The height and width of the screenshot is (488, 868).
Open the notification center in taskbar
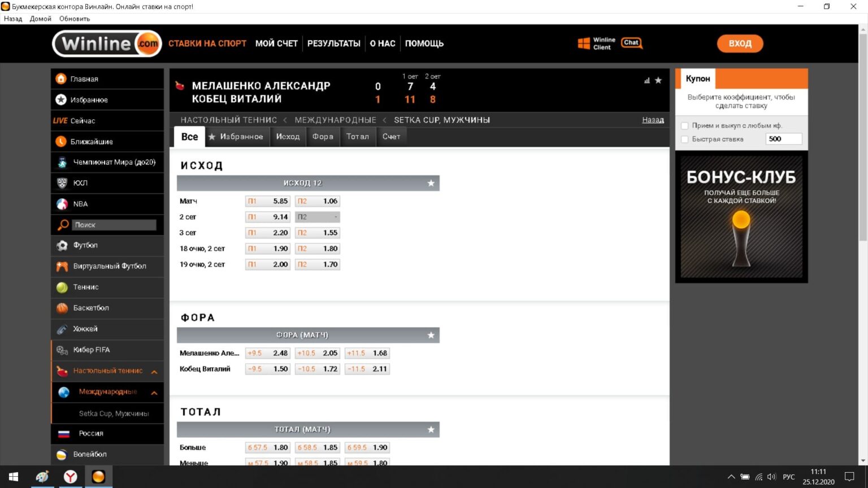[849, 477]
